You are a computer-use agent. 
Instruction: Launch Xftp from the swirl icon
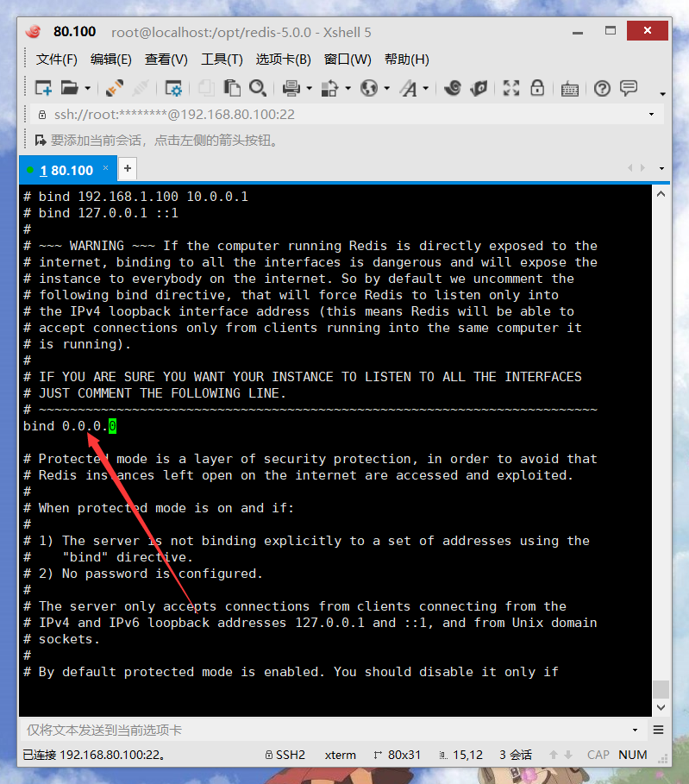pyautogui.click(x=453, y=88)
